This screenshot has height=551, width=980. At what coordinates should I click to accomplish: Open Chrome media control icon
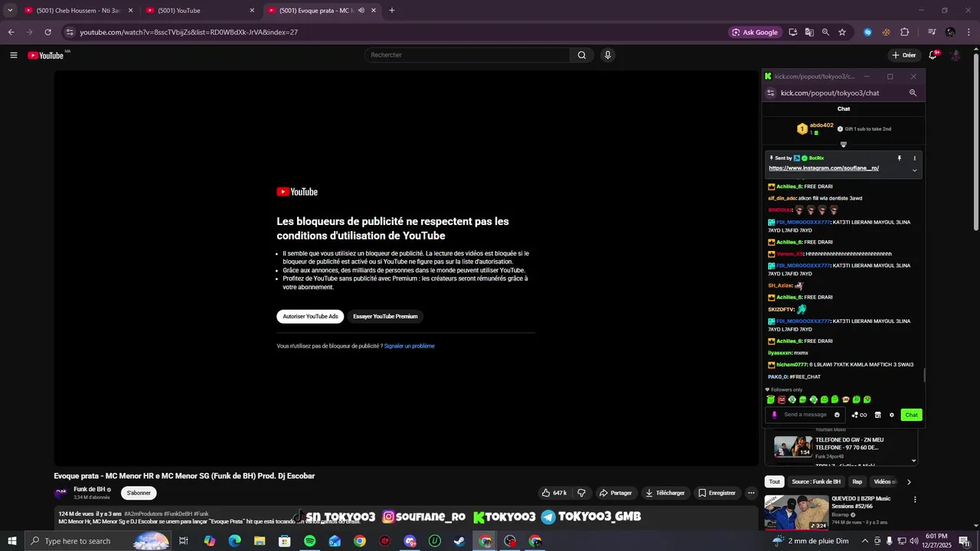click(x=932, y=32)
